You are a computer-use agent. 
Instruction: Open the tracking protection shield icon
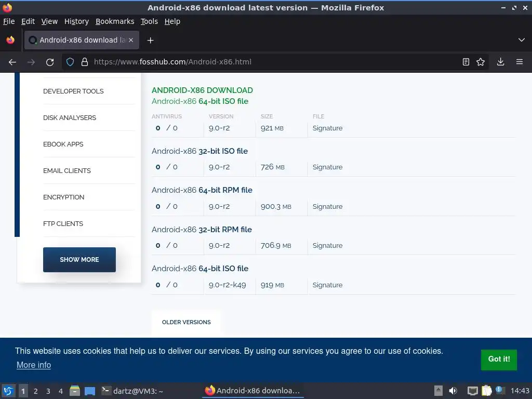(x=70, y=62)
